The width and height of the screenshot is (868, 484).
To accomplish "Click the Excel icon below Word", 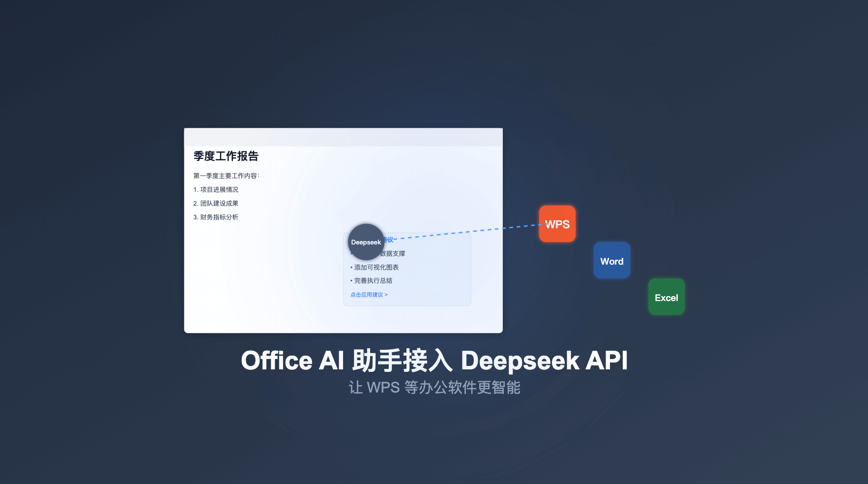I will point(666,297).
